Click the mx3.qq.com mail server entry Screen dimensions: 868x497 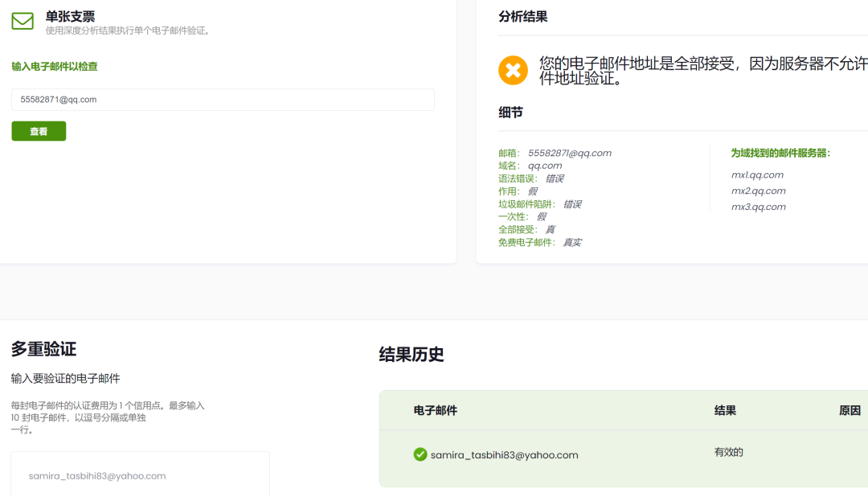click(759, 207)
